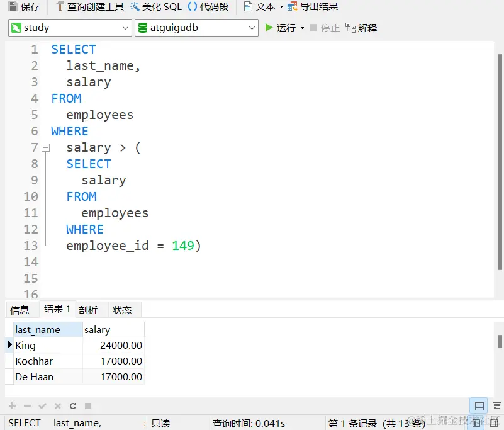Switch to the 剖析 (Profile) tab
The width and height of the screenshot is (504, 430).
tap(89, 309)
